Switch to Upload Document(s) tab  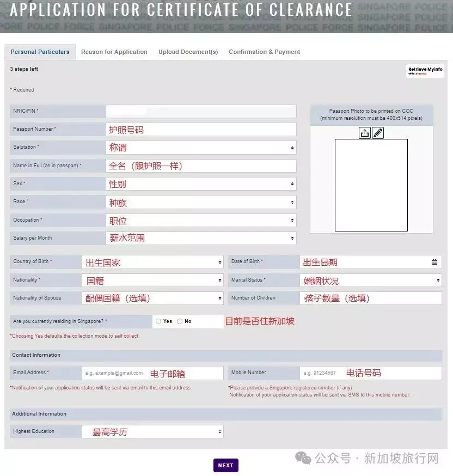[188, 52]
